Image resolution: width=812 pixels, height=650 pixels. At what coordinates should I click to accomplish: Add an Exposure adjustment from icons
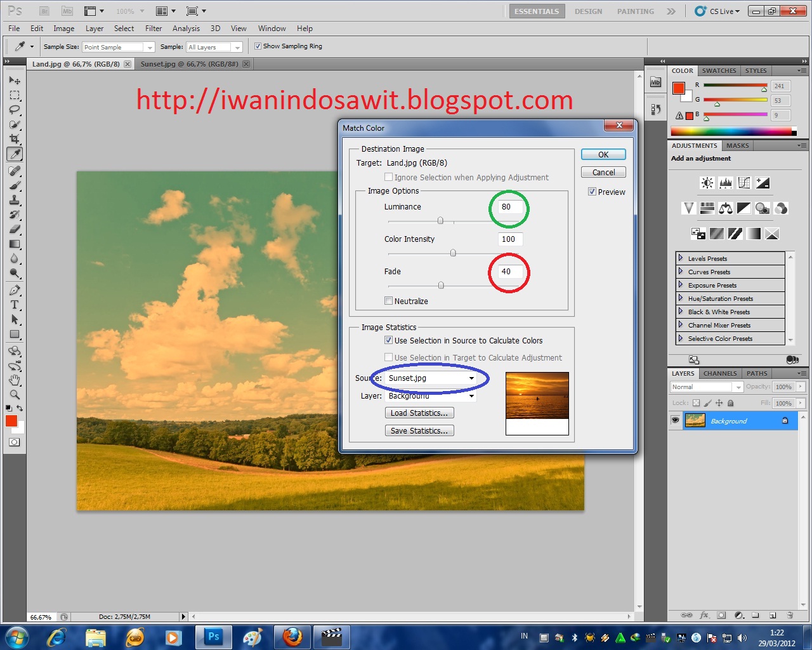click(763, 183)
